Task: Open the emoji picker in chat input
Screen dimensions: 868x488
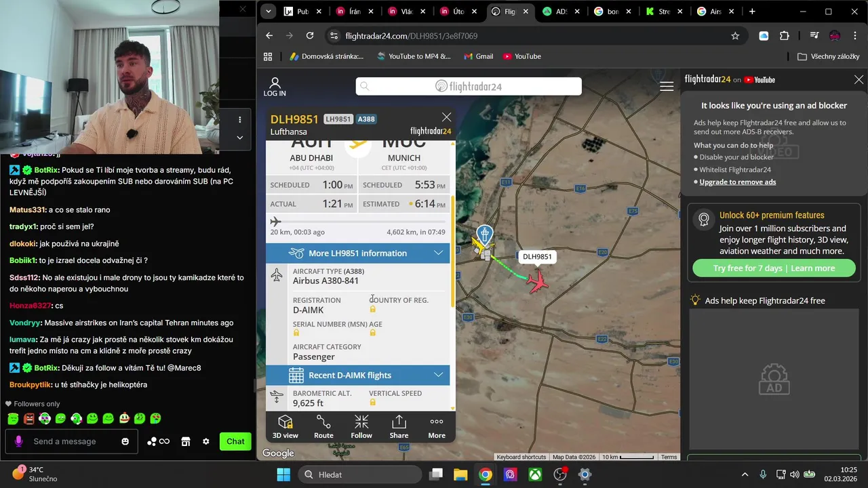Action: pos(125,441)
